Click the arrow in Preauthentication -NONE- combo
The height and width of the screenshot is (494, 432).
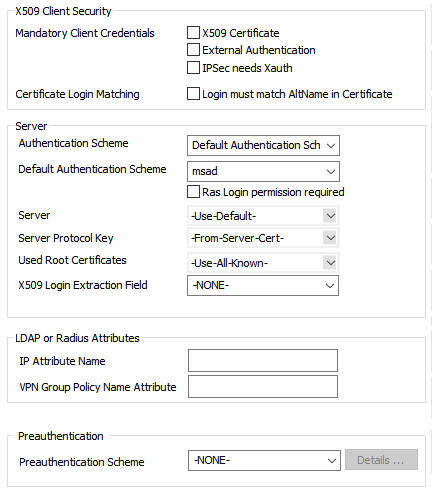click(331, 460)
